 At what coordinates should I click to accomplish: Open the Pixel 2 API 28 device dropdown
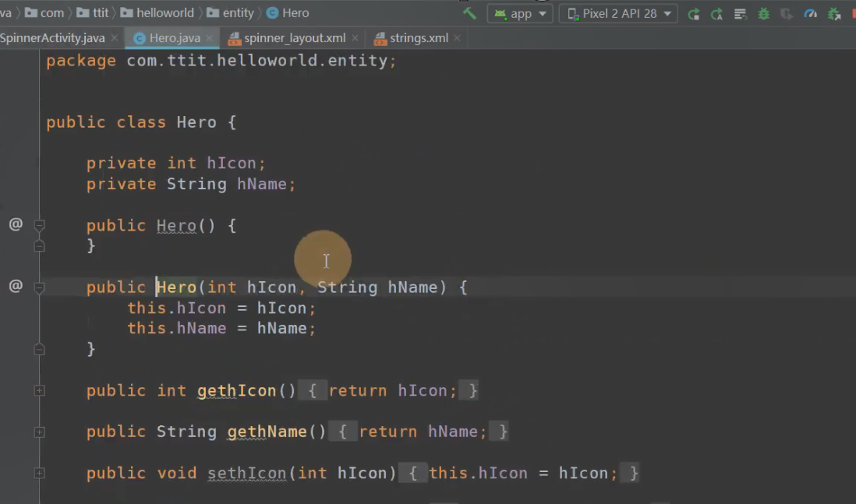click(x=618, y=14)
